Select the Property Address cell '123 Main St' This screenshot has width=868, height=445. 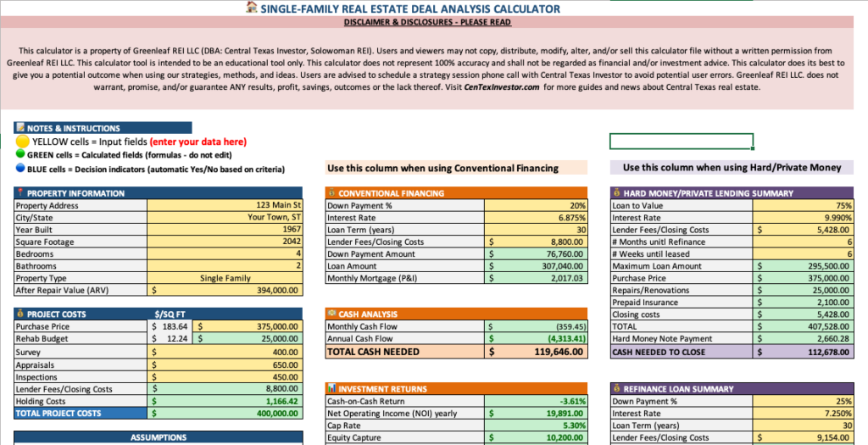click(x=225, y=205)
